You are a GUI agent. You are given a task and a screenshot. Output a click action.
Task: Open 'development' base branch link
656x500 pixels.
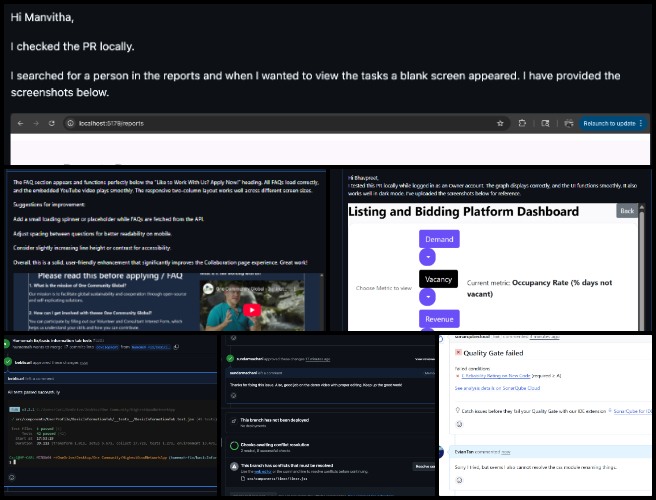[107, 347]
